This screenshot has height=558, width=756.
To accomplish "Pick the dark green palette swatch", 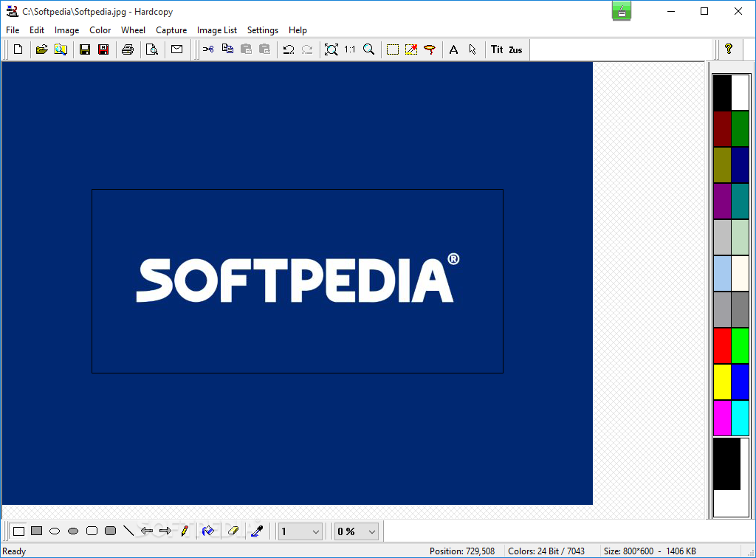I will [x=740, y=128].
